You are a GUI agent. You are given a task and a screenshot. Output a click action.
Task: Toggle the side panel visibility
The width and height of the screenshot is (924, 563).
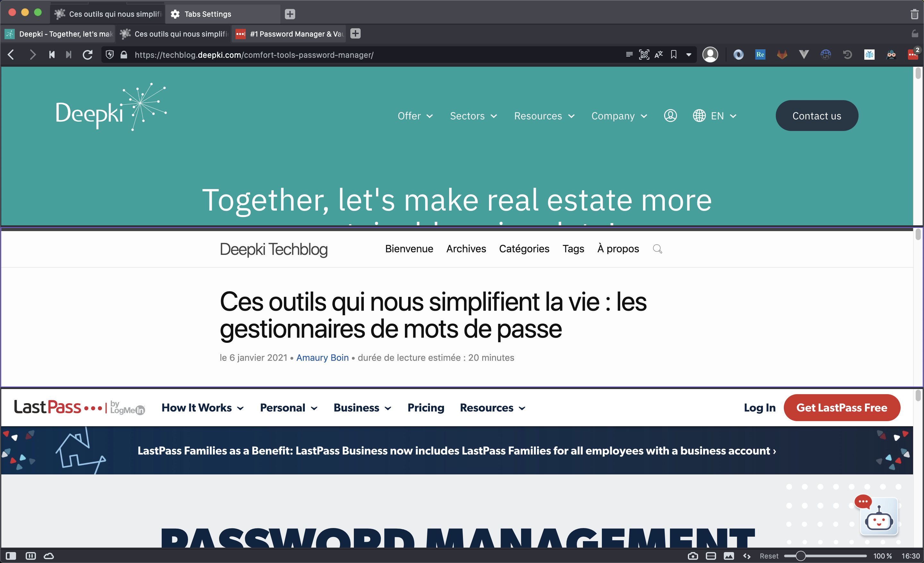click(x=11, y=556)
